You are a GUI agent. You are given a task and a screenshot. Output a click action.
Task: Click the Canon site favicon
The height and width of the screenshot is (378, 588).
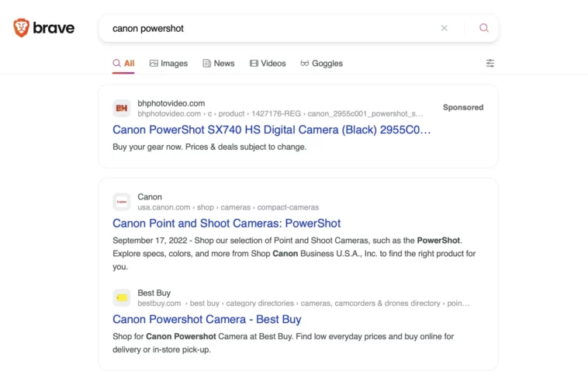click(x=121, y=202)
